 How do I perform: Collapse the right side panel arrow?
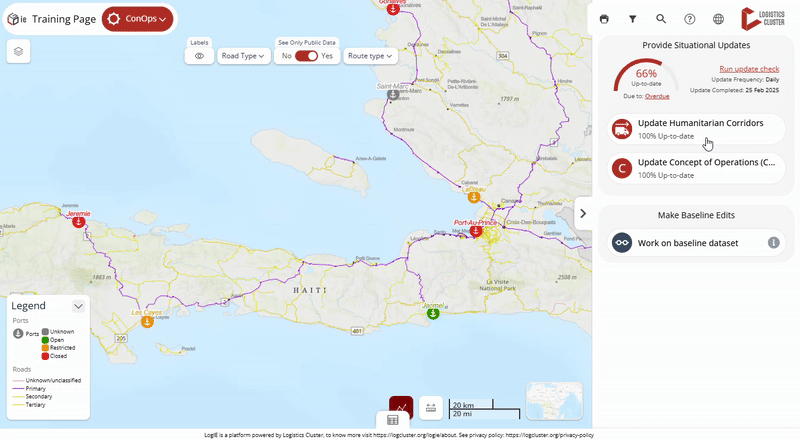[583, 213]
